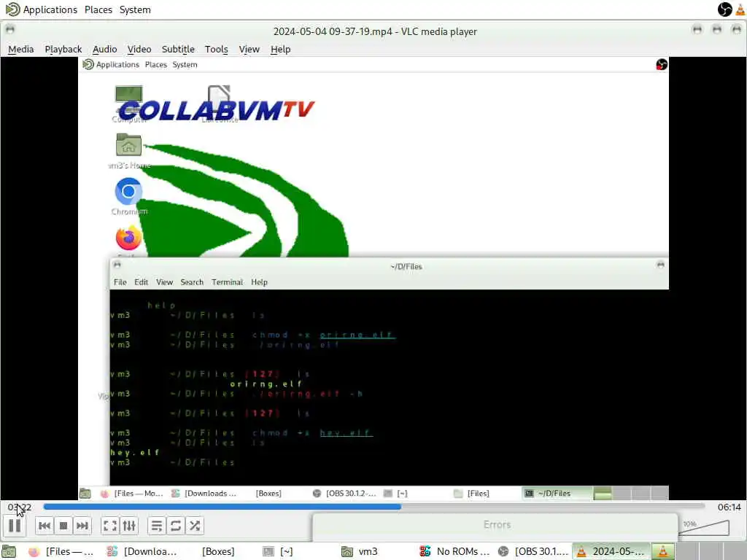Pause the video with the pause button
Viewport: 747px width, 560px height.
[15, 526]
